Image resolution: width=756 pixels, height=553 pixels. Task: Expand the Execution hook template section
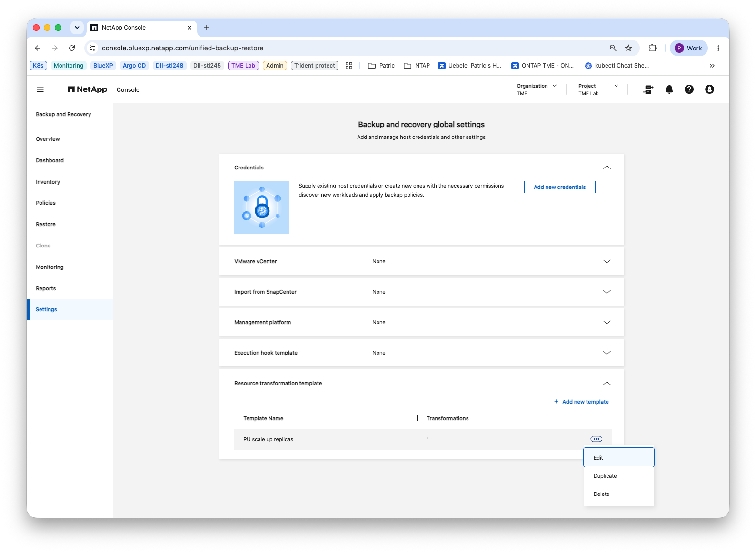[x=607, y=353]
